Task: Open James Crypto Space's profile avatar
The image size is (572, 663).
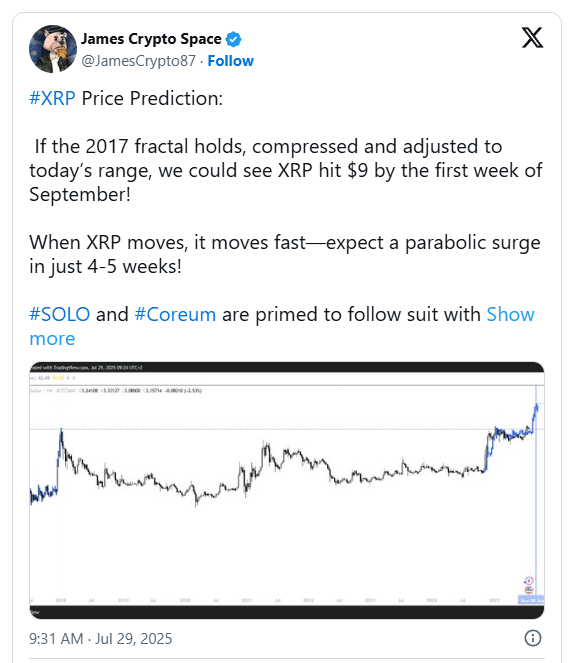Action: tap(53, 49)
